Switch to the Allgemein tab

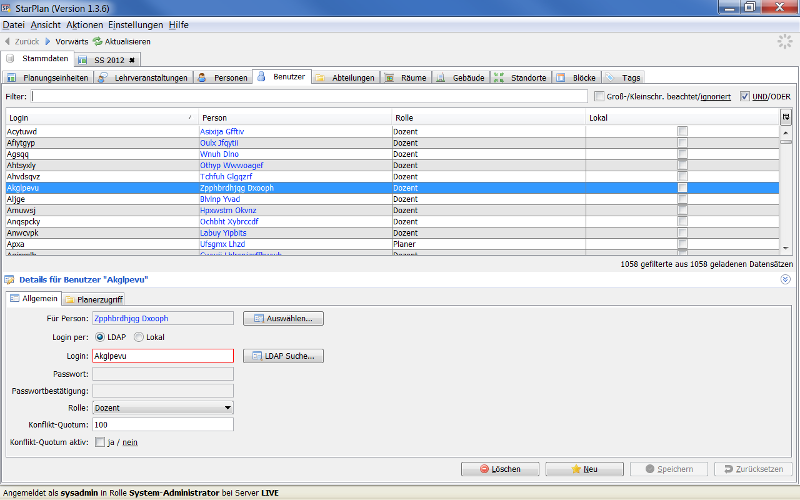34,298
